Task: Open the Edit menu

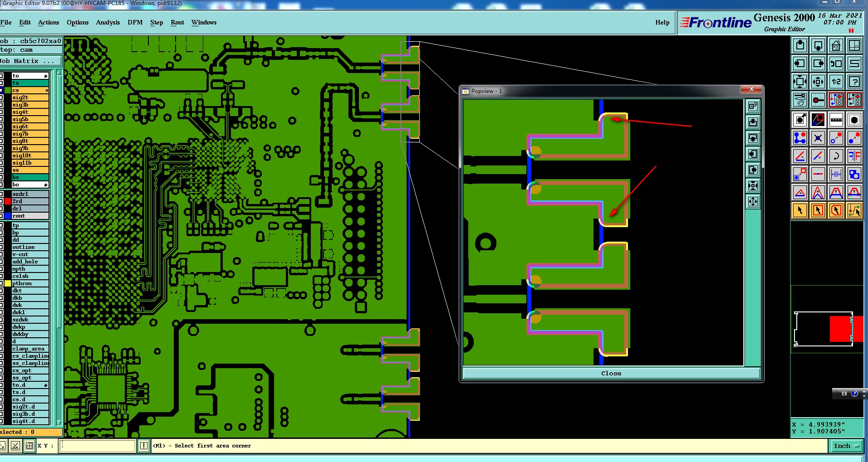Action: [x=25, y=22]
